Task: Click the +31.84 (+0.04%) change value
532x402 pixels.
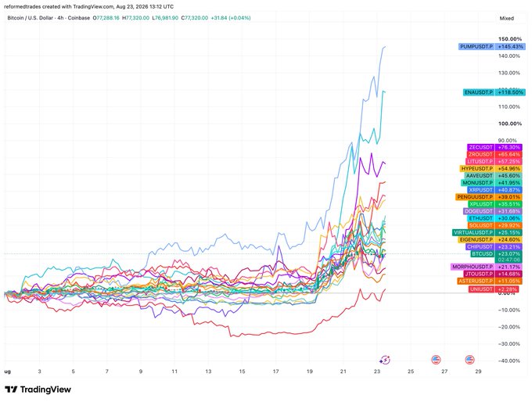Action: pos(231,18)
